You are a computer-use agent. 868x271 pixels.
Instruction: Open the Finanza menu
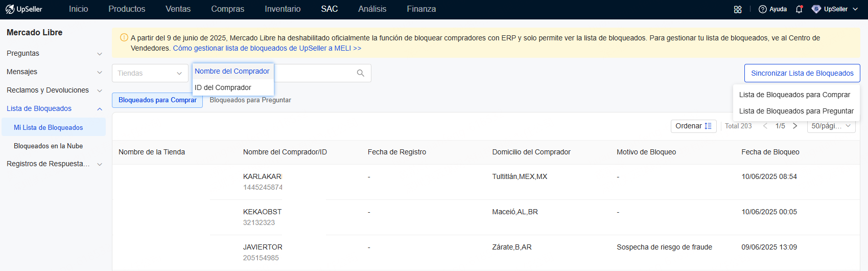[421, 9]
